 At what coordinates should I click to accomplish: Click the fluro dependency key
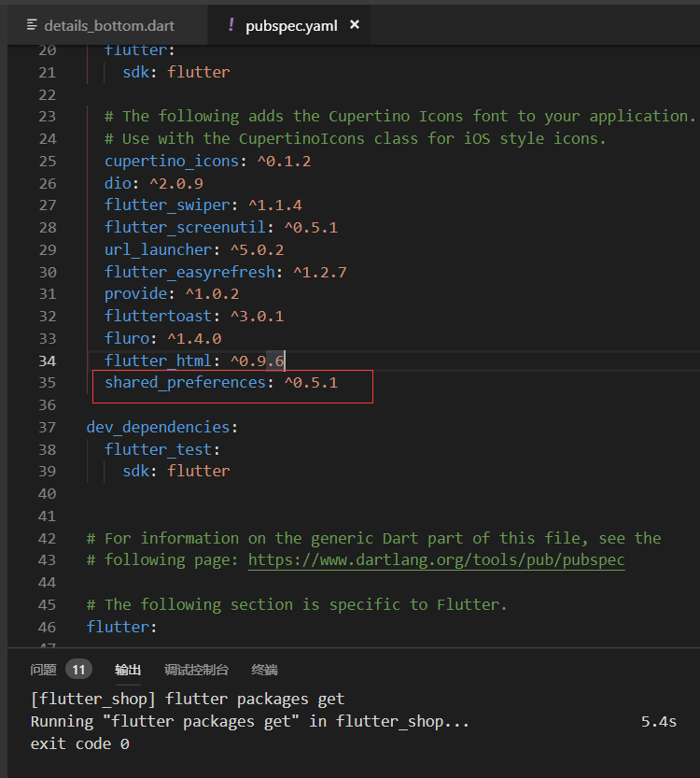[x=126, y=338]
